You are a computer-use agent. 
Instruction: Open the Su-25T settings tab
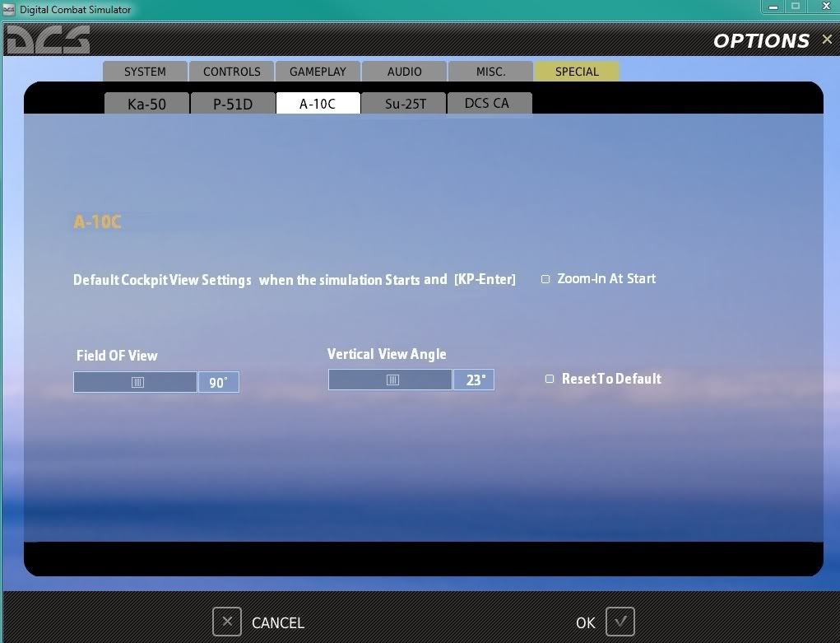point(403,104)
